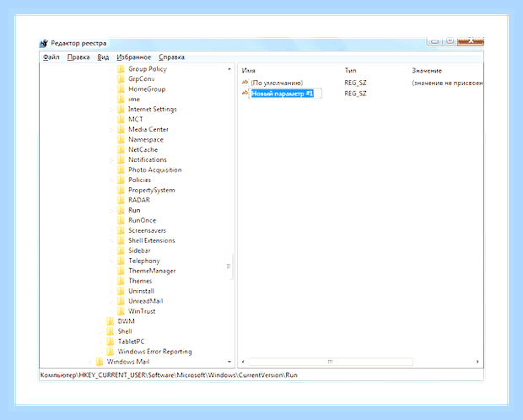Click the Internet Settings folder icon
Viewport: 523px width, 420px height.
[x=121, y=110]
